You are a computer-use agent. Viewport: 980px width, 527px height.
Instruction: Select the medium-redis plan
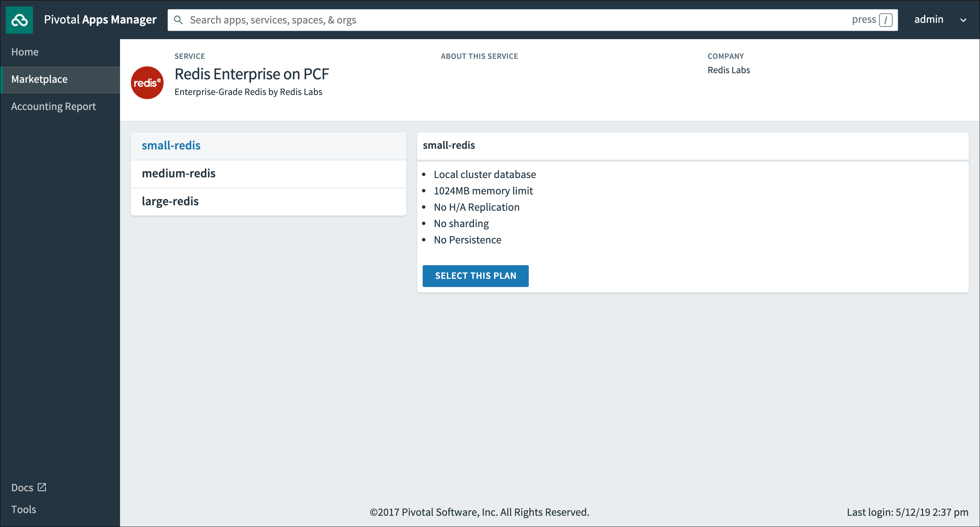click(179, 173)
